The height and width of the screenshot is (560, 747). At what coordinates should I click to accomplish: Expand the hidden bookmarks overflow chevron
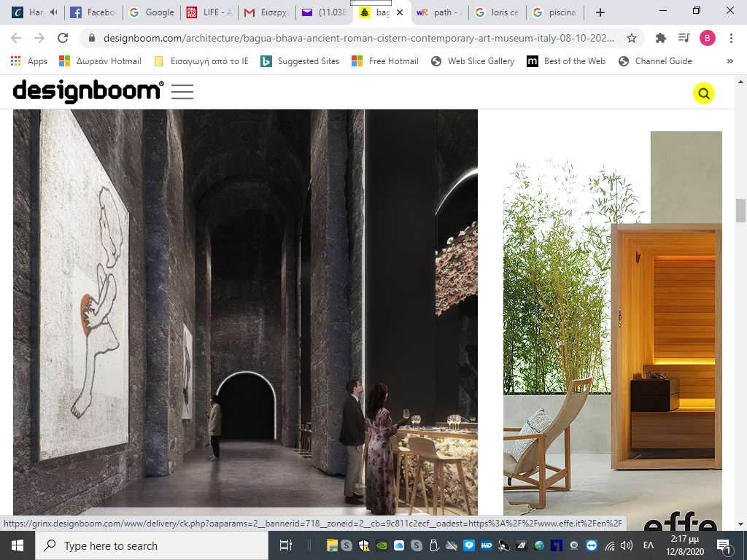(x=730, y=61)
